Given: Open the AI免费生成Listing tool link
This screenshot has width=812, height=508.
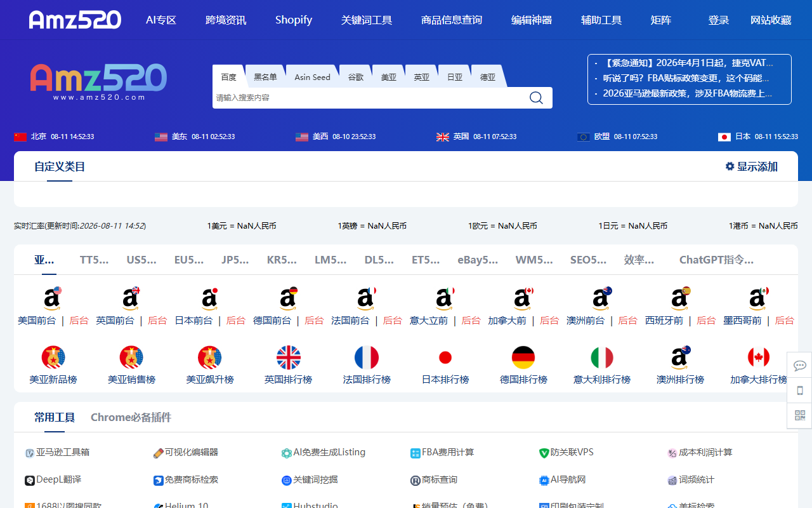Looking at the screenshot, I should [324, 452].
